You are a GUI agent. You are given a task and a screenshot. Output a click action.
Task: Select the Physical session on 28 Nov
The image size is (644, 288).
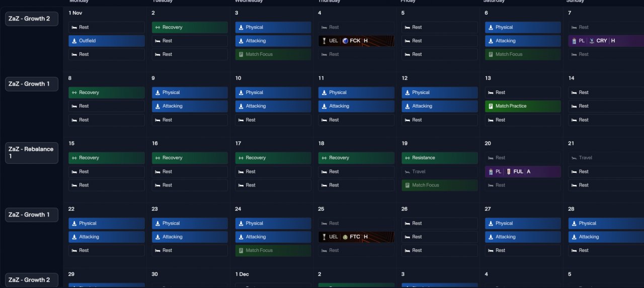(x=606, y=223)
